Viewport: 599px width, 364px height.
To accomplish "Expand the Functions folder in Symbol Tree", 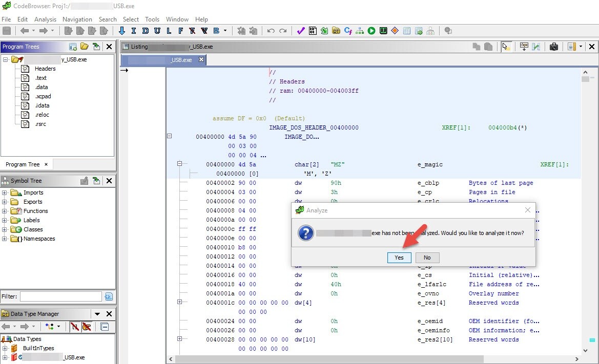I will point(5,211).
